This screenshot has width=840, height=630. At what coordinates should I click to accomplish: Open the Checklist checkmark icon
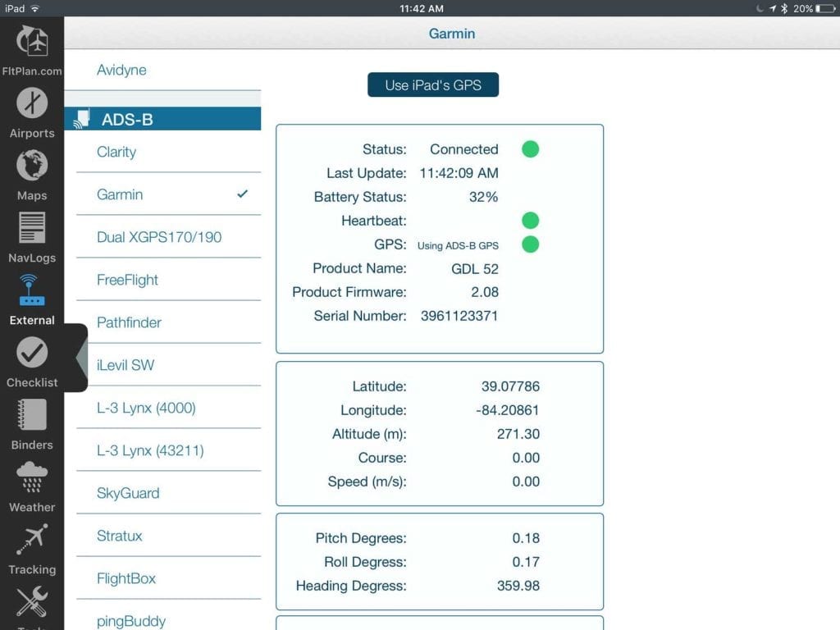click(x=32, y=353)
